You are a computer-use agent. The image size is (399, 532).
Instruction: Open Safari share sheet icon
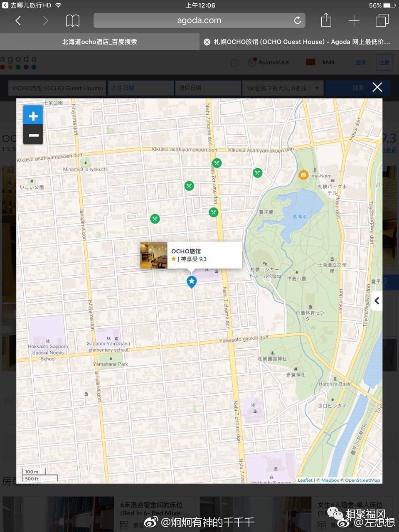click(326, 20)
